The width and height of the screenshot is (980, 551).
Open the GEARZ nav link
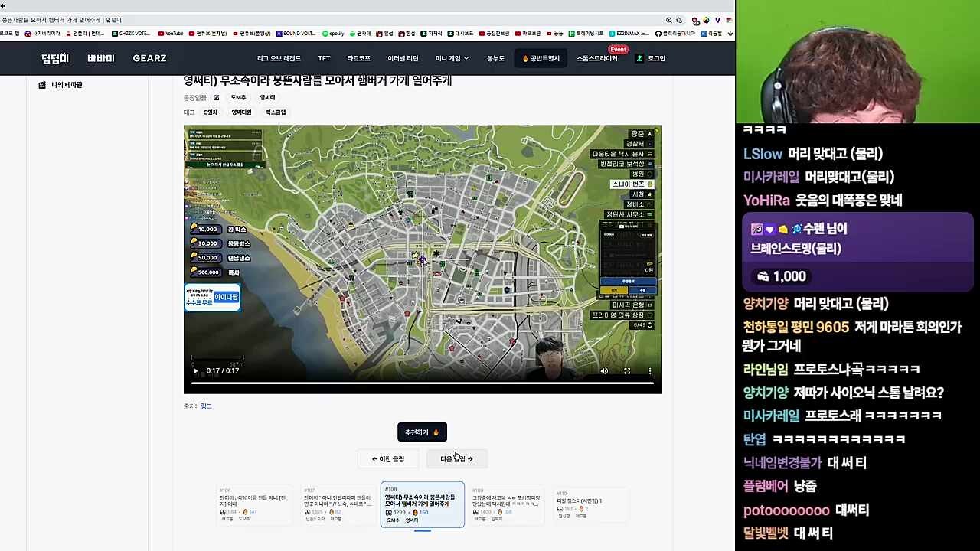(x=149, y=58)
